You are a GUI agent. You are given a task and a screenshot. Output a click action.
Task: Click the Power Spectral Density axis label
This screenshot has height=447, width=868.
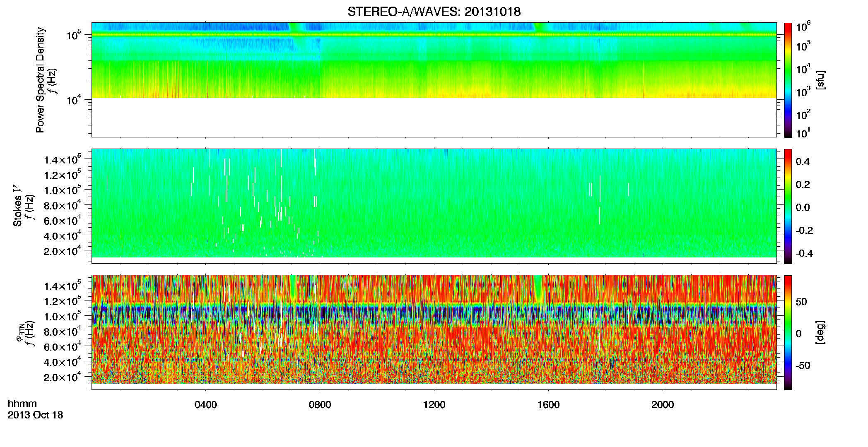pos(40,80)
